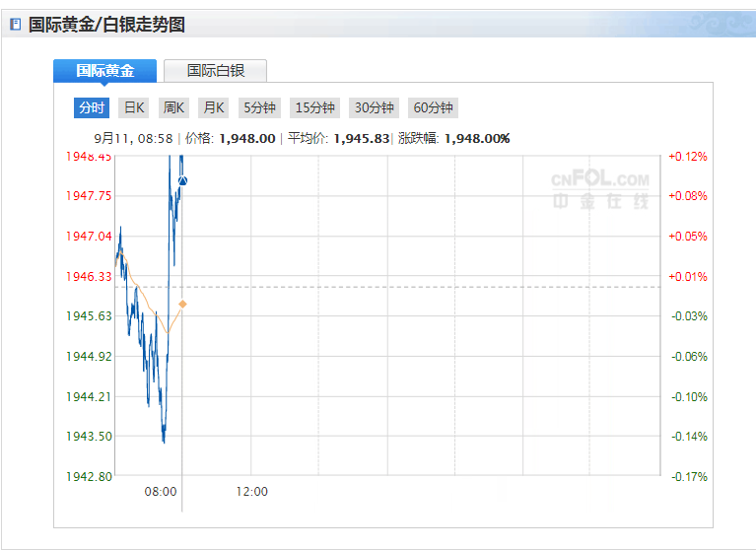Click the 国际黄金/白银走势图 heading

(106, 24)
